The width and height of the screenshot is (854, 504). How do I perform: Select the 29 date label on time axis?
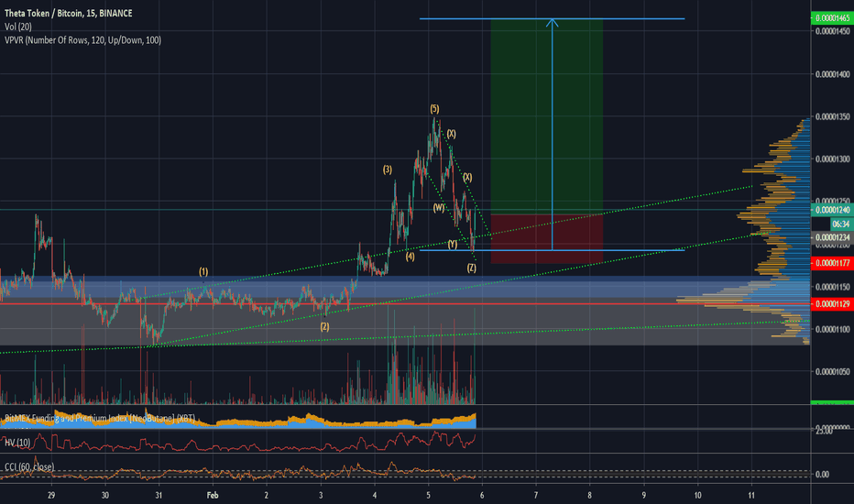pyautogui.click(x=51, y=495)
